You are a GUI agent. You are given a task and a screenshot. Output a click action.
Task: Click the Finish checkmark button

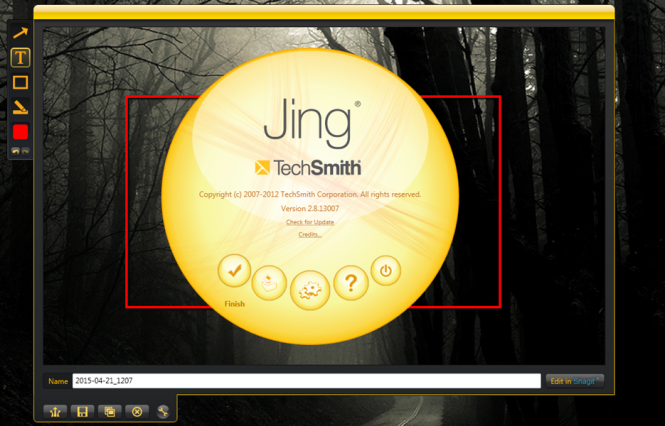pyautogui.click(x=234, y=271)
